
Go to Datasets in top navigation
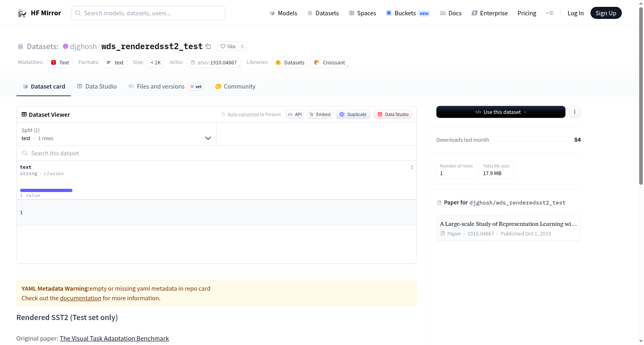click(x=323, y=13)
